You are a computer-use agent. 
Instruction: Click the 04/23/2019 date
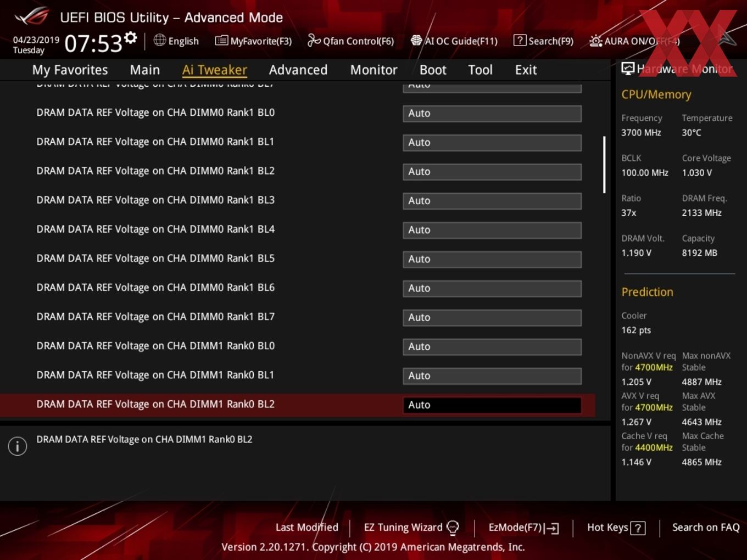(x=36, y=40)
